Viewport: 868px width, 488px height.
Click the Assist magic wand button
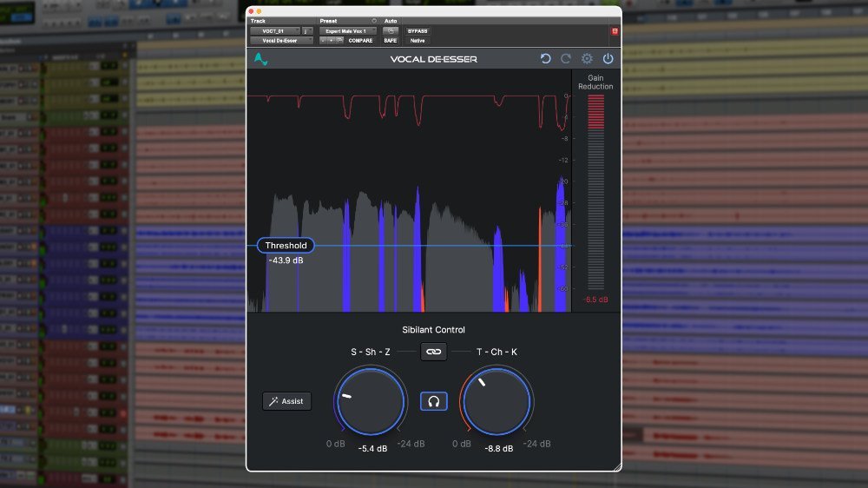pos(286,401)
